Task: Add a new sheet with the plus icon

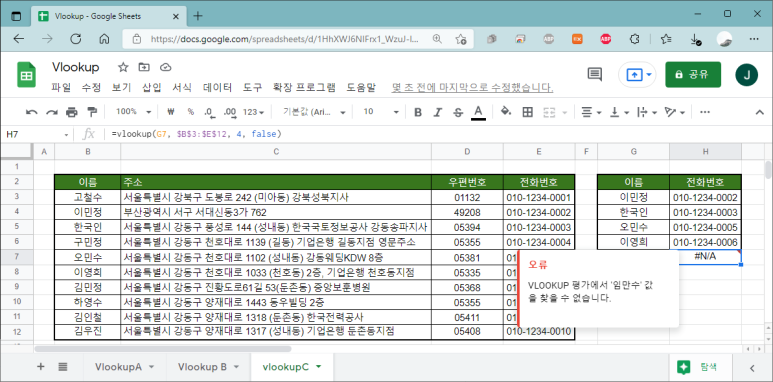Action: point(41,366)
